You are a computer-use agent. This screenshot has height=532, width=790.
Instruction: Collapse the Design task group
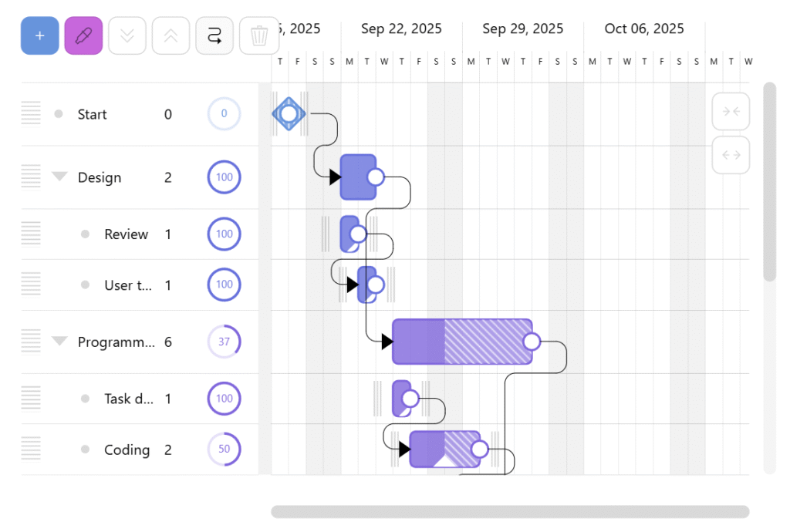pos(59,177)
